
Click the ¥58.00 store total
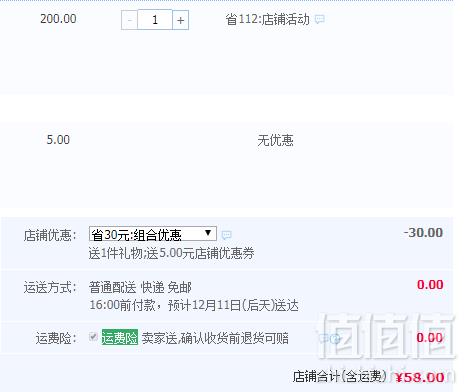[420, 378]
